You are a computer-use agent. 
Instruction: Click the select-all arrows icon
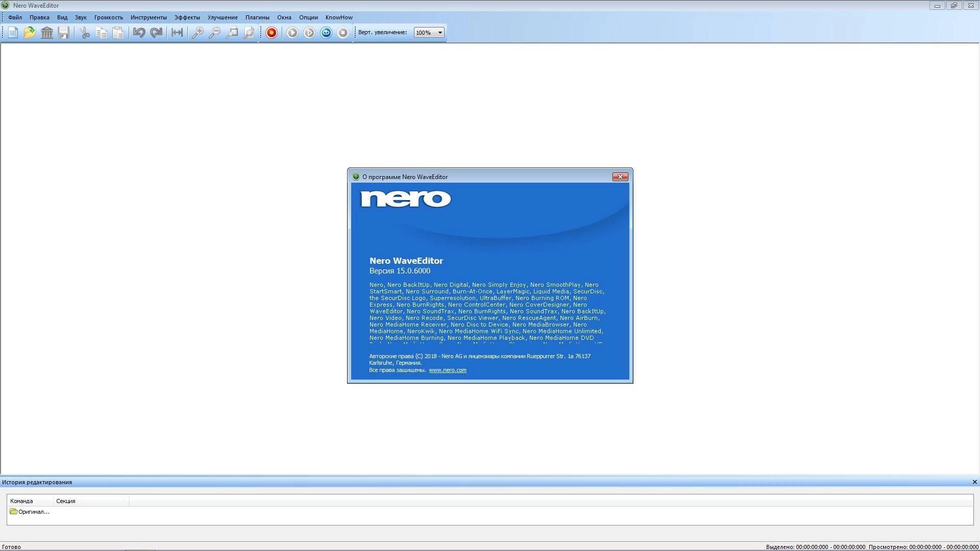(177, 33)
